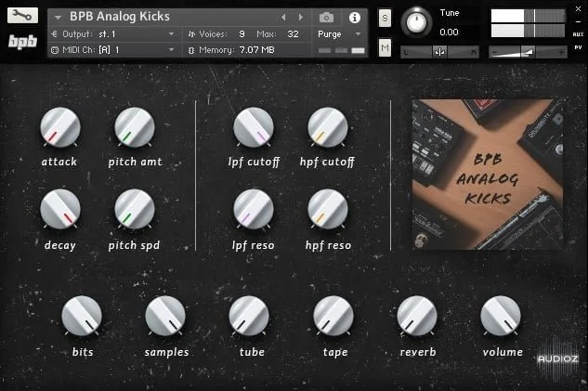Click the 'samples' label
The height and width of the screenshot is (391, 588).
pyautogui.click(x=167, y=352)
